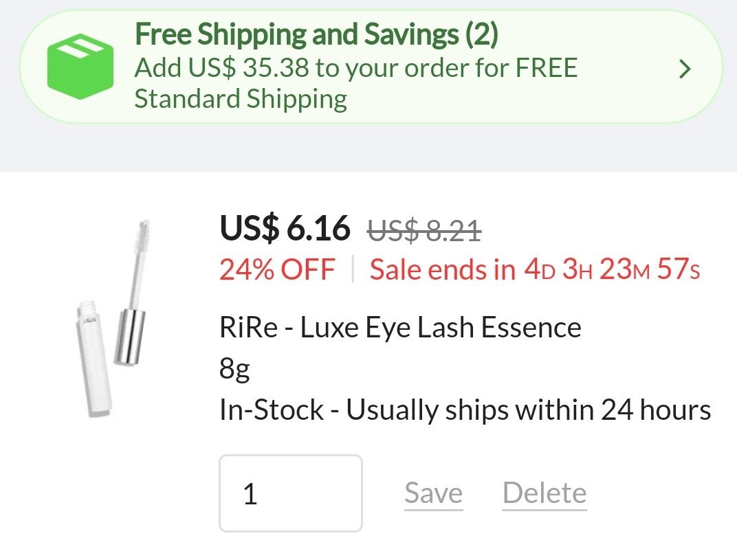Screen dimensions: 737x560
Task: Click the 24 hours shipping estimate text
Action: click(656, 410)
